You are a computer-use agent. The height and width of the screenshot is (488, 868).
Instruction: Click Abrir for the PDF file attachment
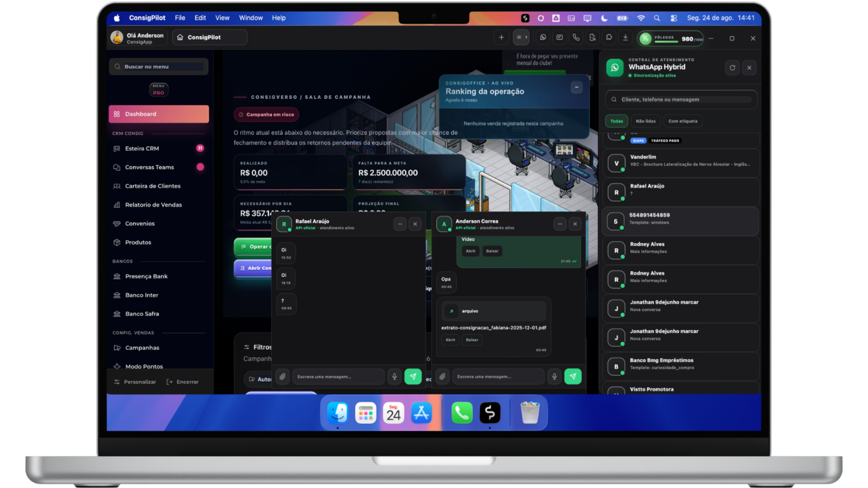click(x=450, y=340)
